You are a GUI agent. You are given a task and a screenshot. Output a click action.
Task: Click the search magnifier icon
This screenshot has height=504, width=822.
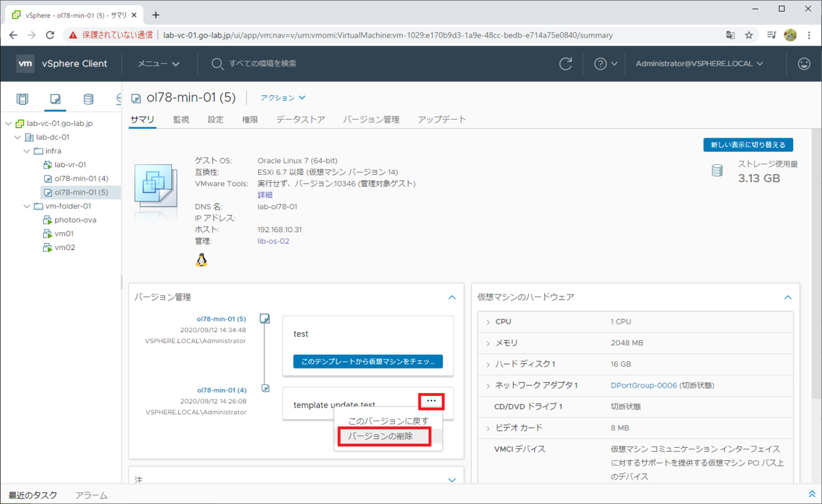[x=217, y=64]
